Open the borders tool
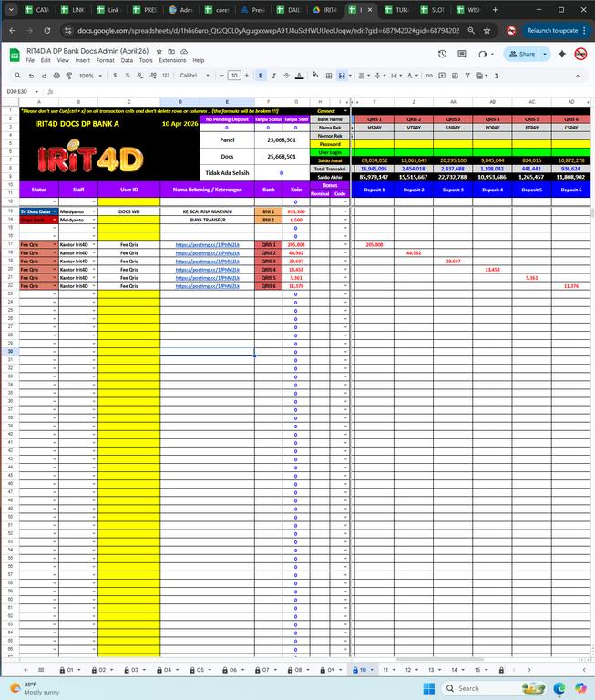 click(329, 76)
